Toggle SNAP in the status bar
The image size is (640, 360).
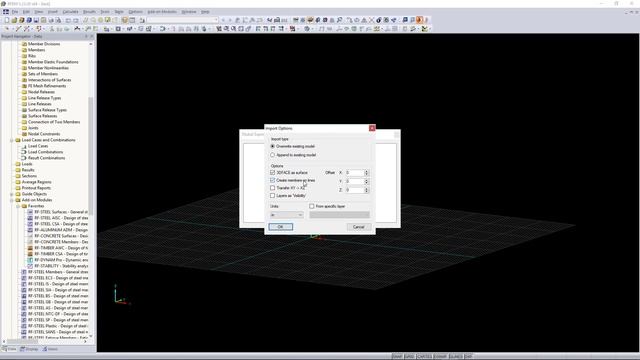click(x=397, y=356)
